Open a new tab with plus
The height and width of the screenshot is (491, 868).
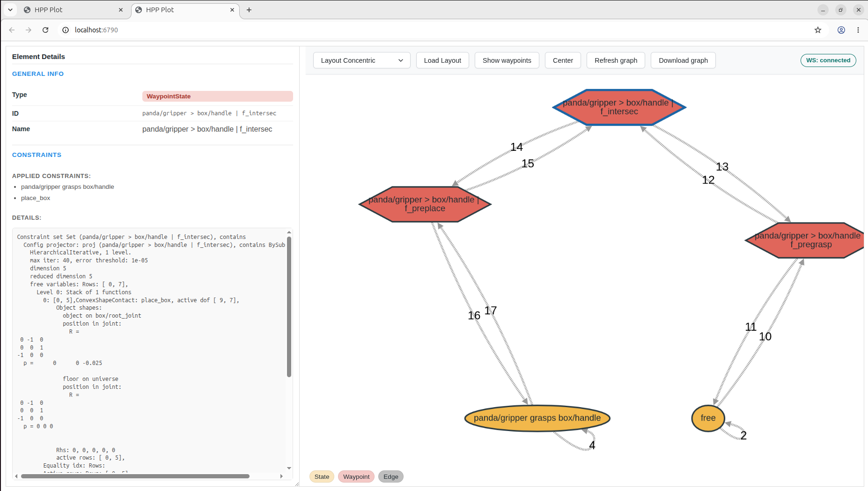tap(249, 10)
